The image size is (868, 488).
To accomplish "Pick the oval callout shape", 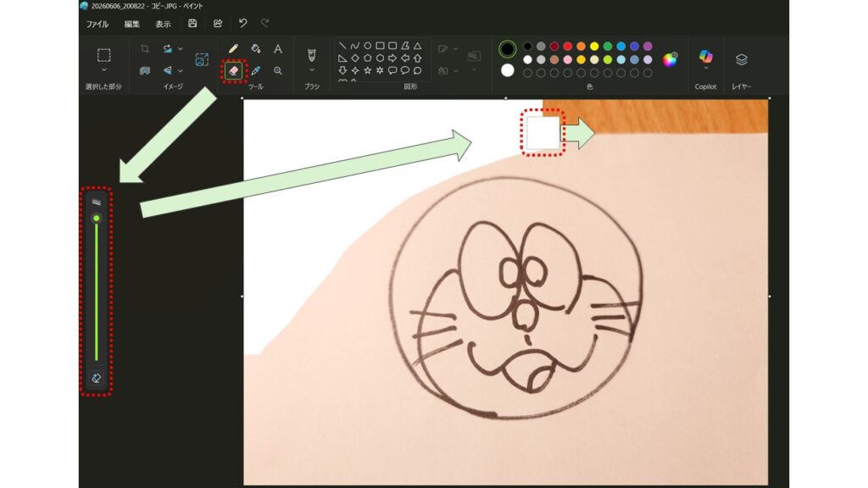I will [405, 70].
